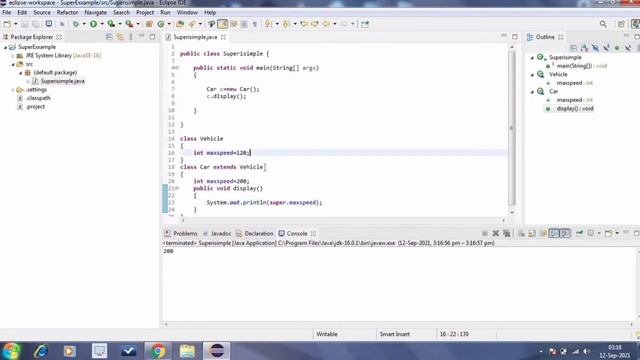Click the New Java Package toolbar icon
The width and height of the screenshot is (640, 360).
pos(149,24)
